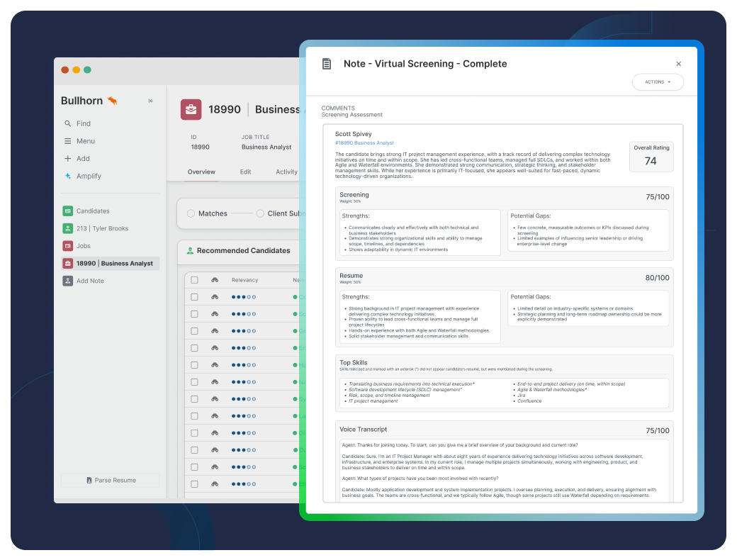The height and width of the screenshot is (560, 737).
Task: Select the Client Submission radio step
Action: coord(260,213)
